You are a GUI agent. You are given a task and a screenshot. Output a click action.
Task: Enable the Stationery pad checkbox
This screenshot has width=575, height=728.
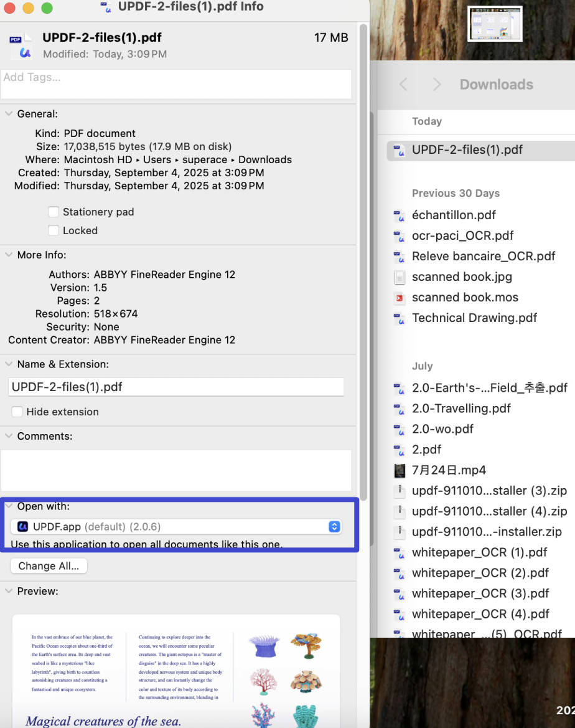click(x=54, y=212)
